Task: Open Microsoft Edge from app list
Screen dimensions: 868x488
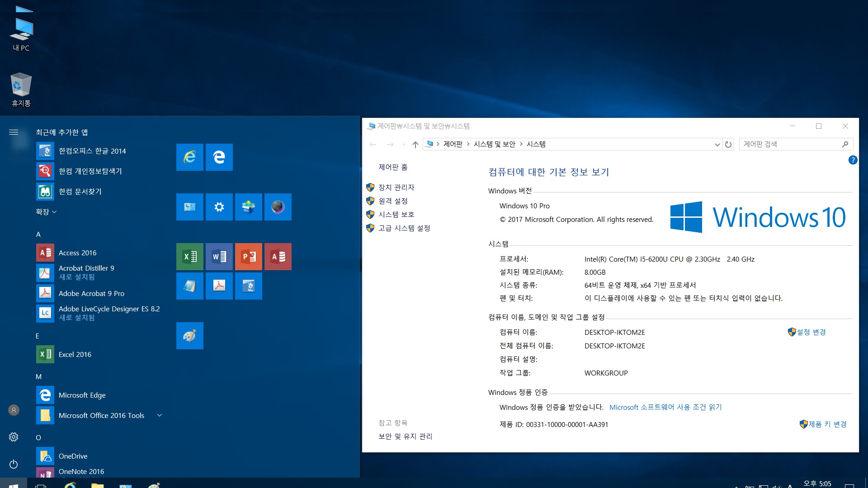Action: click(99, 395)
